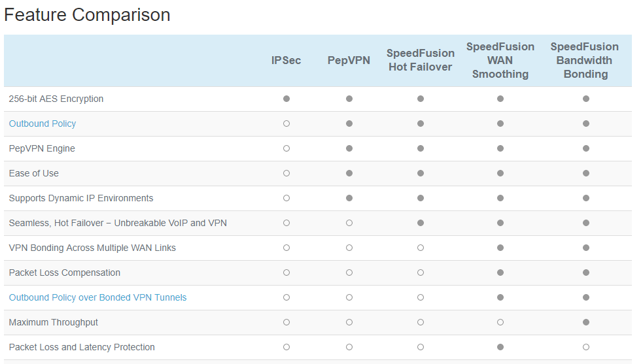Open the Outbound Policy link
The image size is (643, 364).
coord(43,124)
